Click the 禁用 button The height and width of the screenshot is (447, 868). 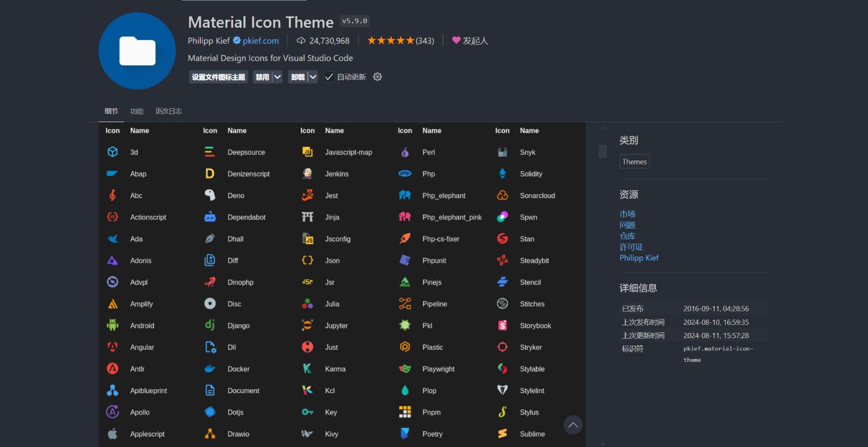(262, 77)
